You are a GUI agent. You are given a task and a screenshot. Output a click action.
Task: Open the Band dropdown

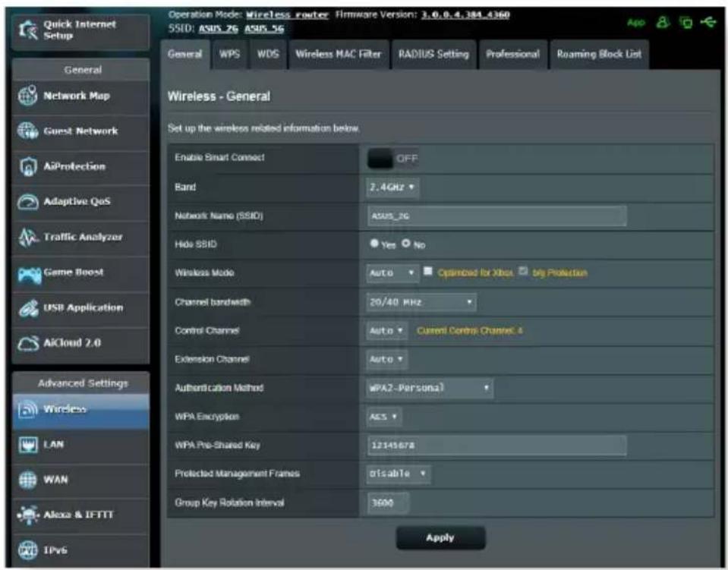[x=392, y=187]
